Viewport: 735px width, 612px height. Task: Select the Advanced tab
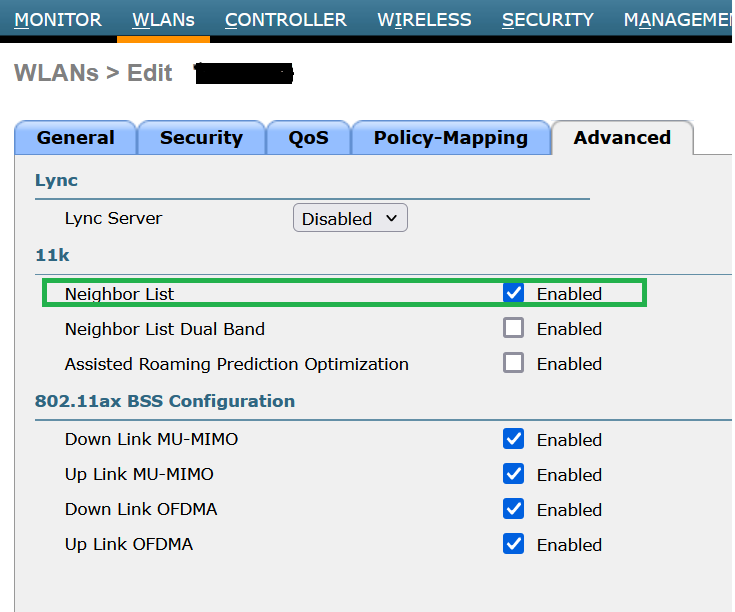point(622,138)
